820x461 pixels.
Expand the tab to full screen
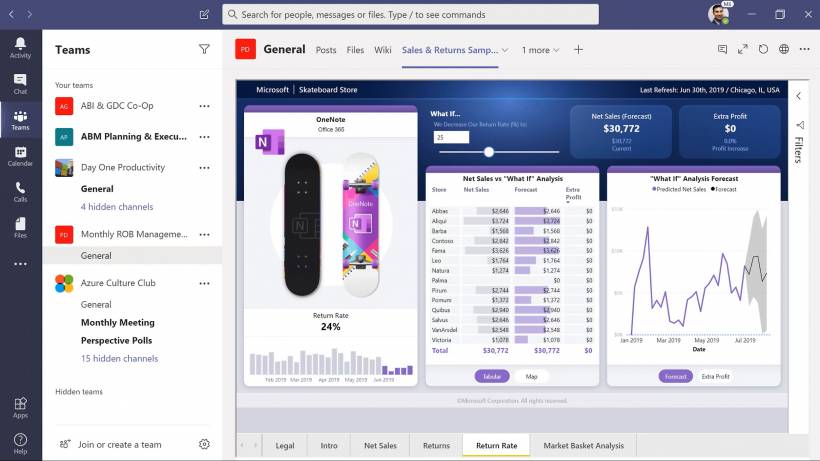click(742, 49)
